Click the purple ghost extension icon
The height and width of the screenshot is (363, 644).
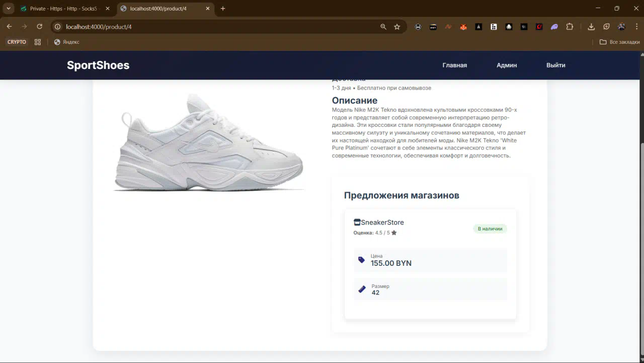[x=554, y=27]
